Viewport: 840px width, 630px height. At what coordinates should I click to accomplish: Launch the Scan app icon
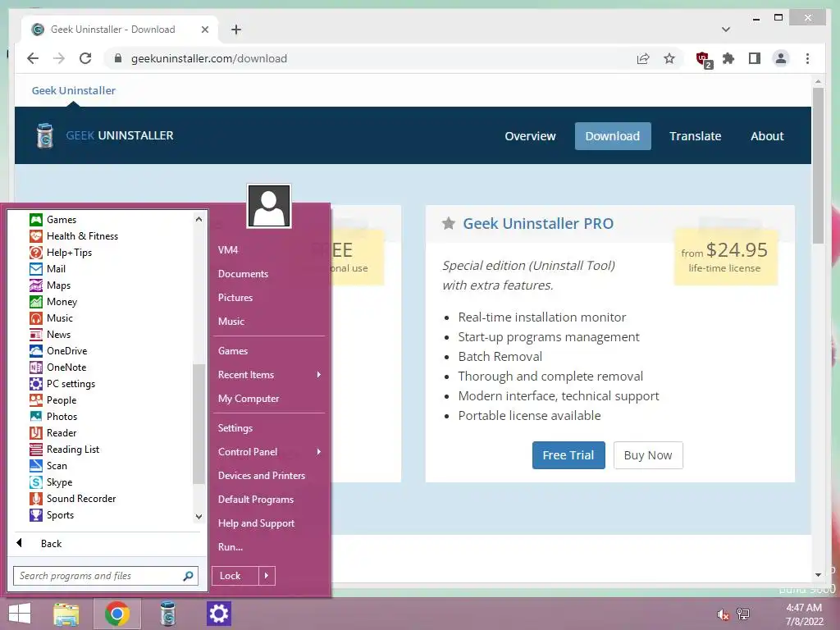tap(36, 466)
